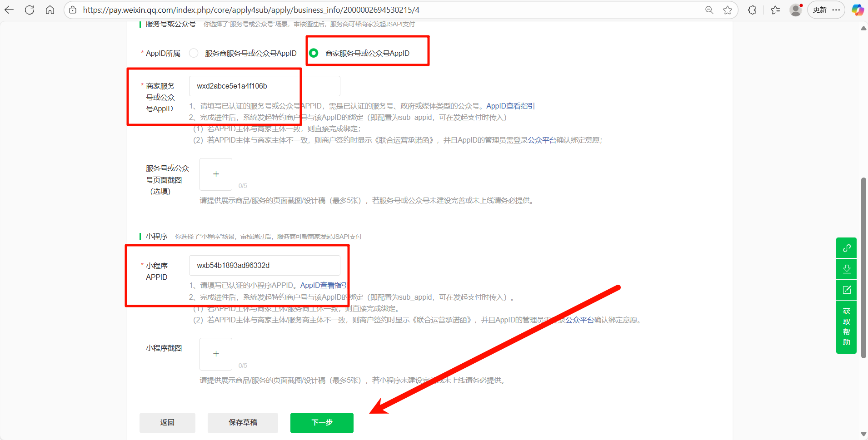
Task: Select 商家服务号或公众号AppID radio option
Action: 314,53
